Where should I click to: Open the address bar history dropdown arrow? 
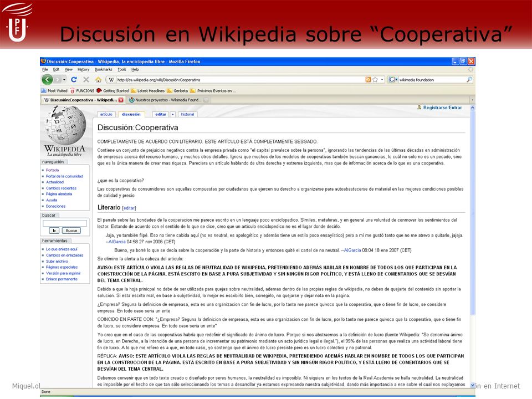click(x=382, y=80)
